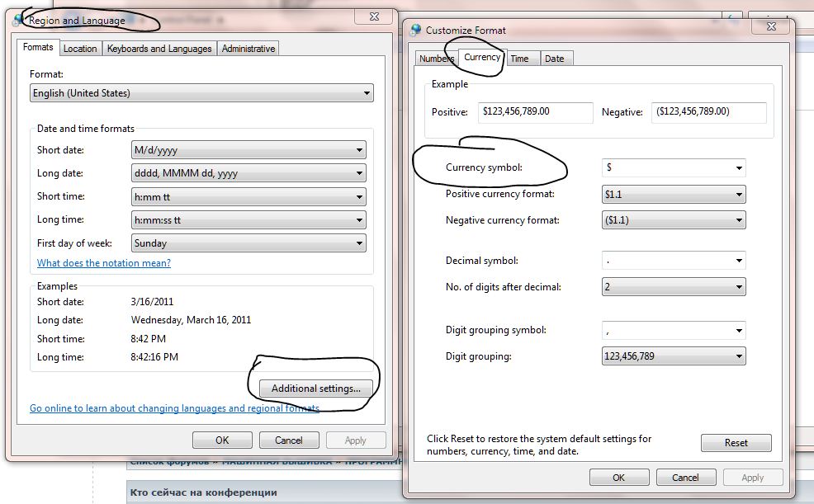Image resolution: width=814 pixels, height=504 pixels.
Task: Click the Region and Language globe icon
Action: click(x=18, y=21)
